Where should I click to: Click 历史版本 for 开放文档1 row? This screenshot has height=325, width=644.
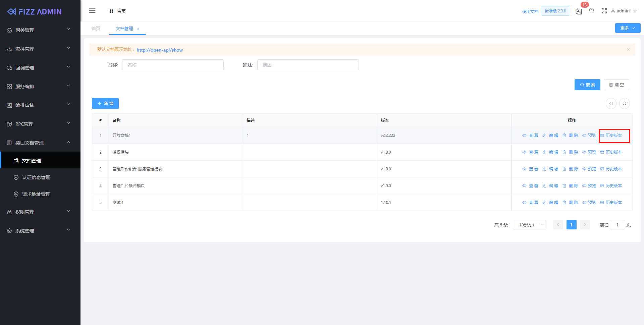tap(611, 136)
